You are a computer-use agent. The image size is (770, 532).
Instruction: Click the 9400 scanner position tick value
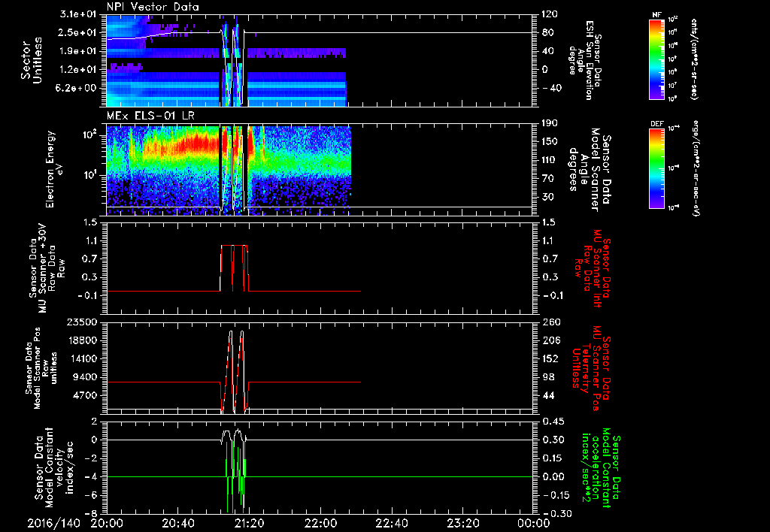point(86,377)
